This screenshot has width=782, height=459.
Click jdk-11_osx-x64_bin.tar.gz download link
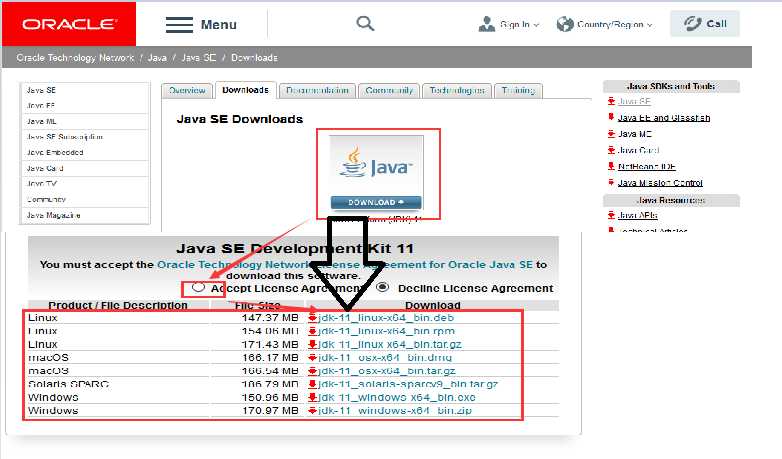pos(387,371)
